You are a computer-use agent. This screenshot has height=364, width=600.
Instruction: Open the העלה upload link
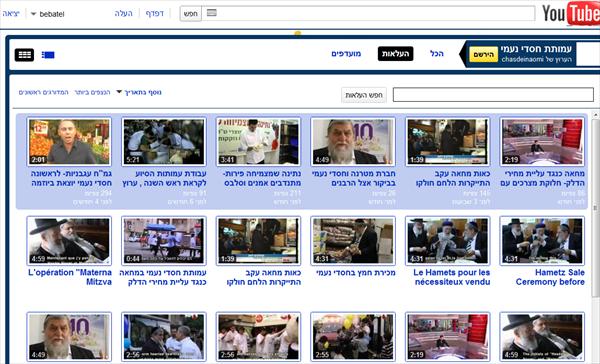coord(124,13)
